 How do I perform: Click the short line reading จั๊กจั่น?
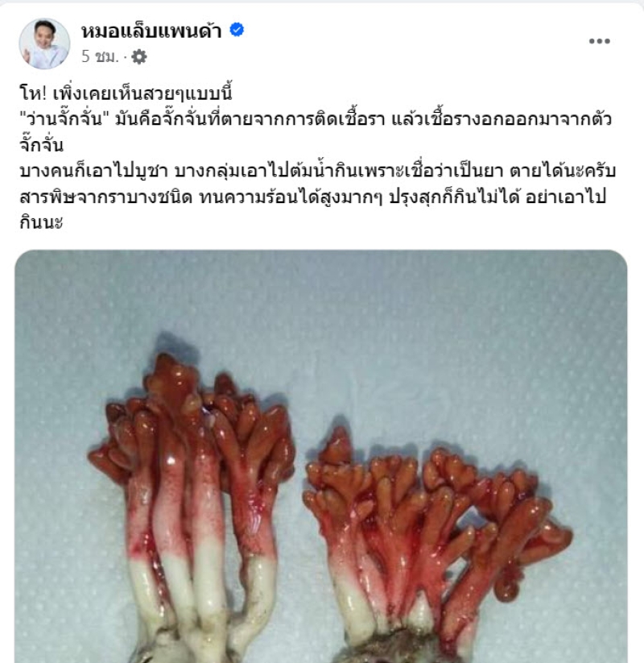click(x=41, y=146)
